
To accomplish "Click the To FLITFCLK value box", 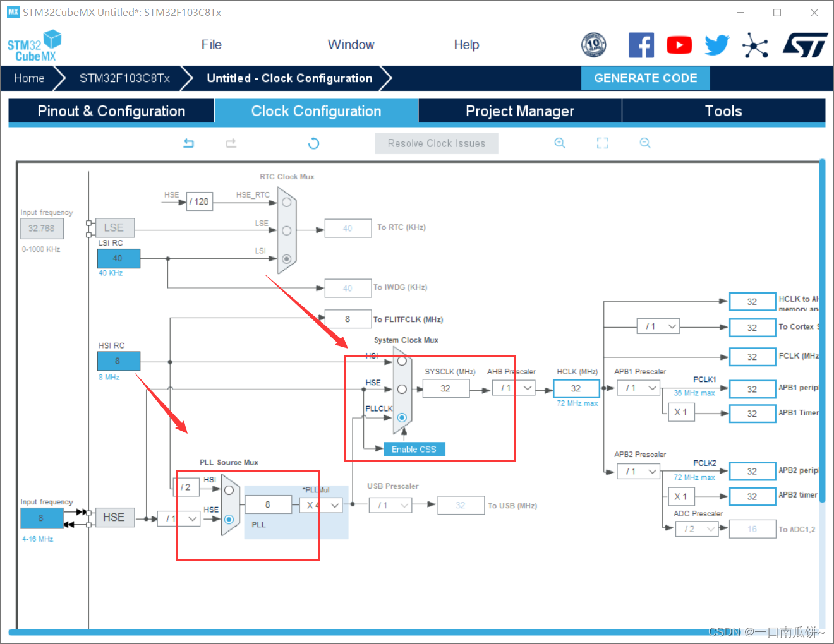I will [x=348, y=319].
